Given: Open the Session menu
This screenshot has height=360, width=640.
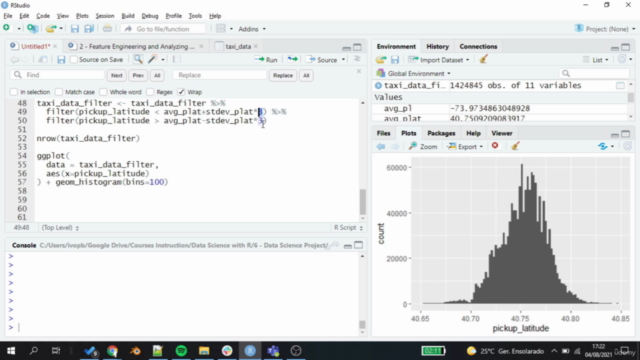Looking at the screenshot, I should click(x=105, y=16).
